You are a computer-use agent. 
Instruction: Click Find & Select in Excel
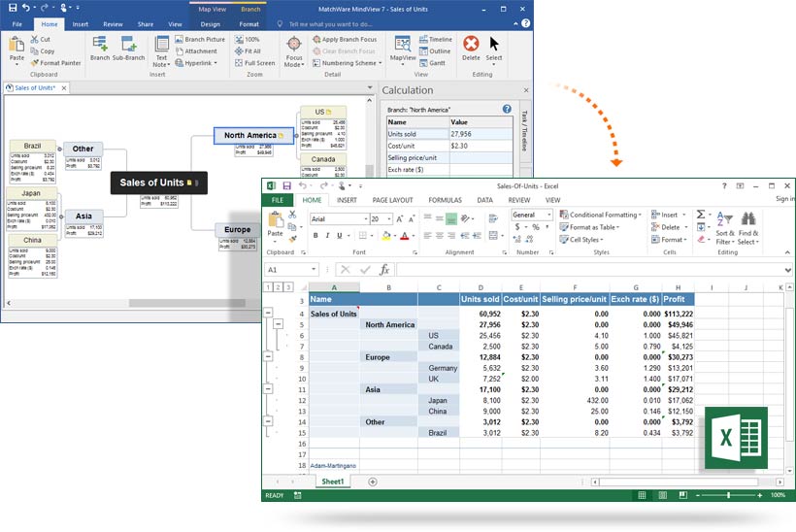748,228
